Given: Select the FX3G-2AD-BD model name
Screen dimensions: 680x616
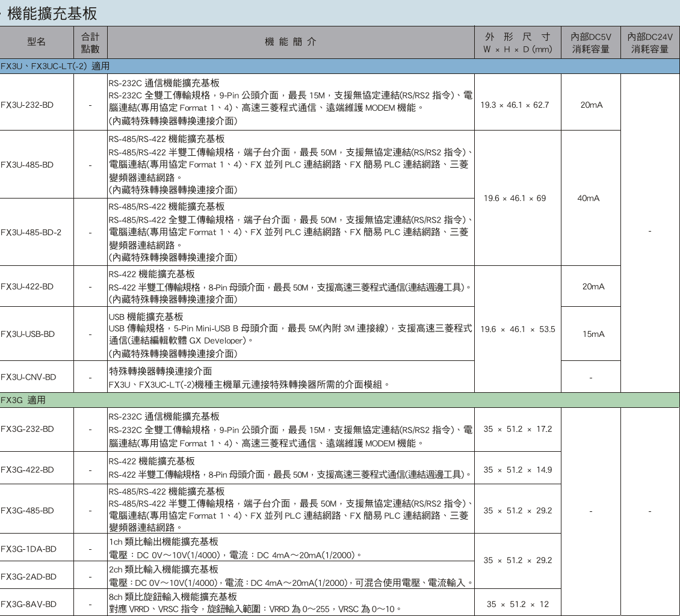Looking at the screenshot, I should (x=29, y=576).
